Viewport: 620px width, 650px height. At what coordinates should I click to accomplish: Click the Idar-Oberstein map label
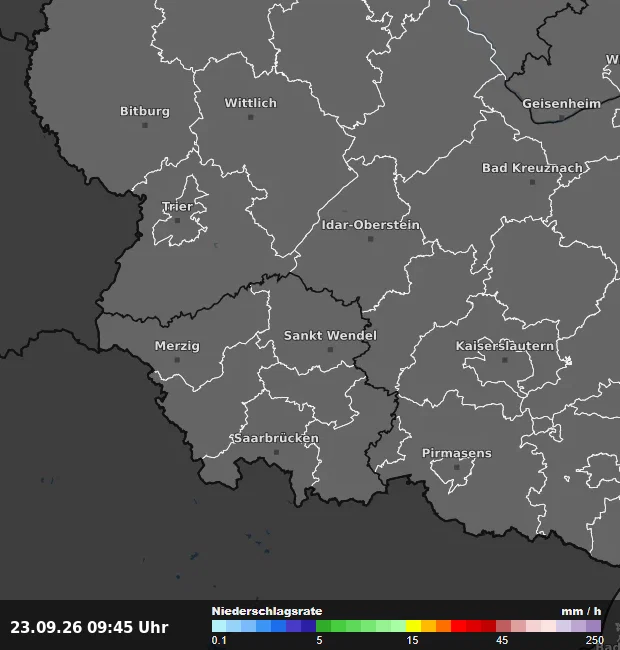371,225
